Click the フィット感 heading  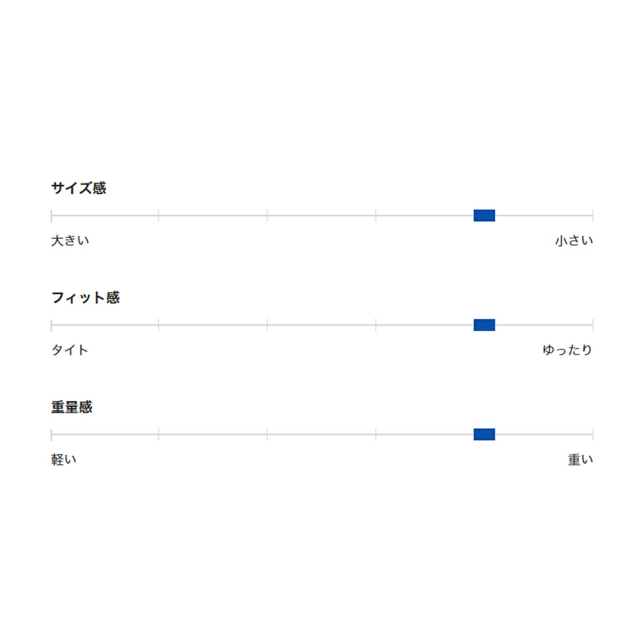[85, 297]
